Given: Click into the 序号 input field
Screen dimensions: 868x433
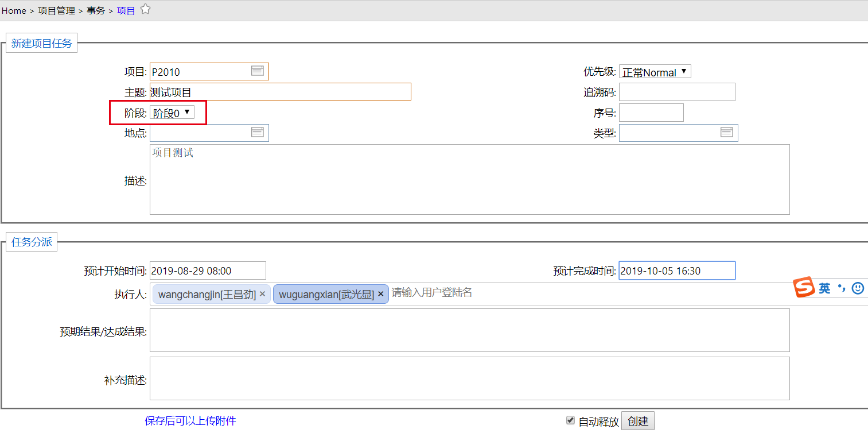Looking at the screenshot, I should pyautogui.click(x=651, y=113).
